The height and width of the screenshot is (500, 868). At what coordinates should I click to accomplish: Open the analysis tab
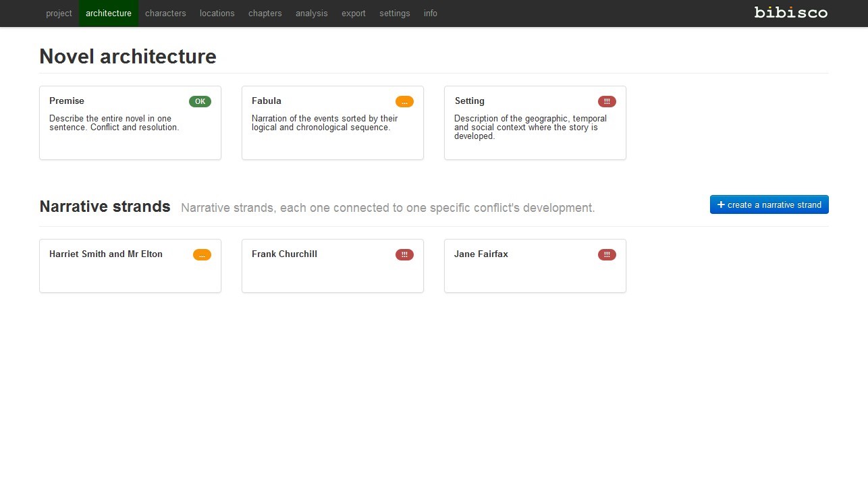click(311, 13)
